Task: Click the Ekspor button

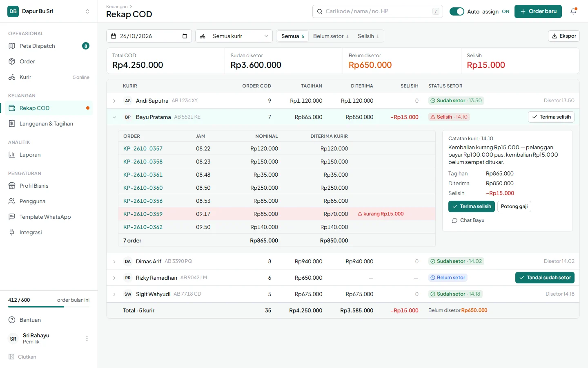Action: tap(564, 36)
